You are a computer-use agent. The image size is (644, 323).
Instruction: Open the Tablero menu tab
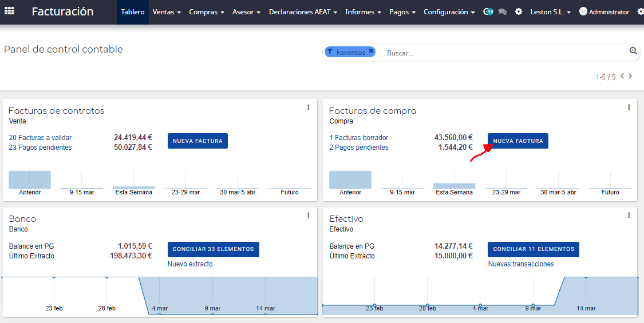[133, 12]
